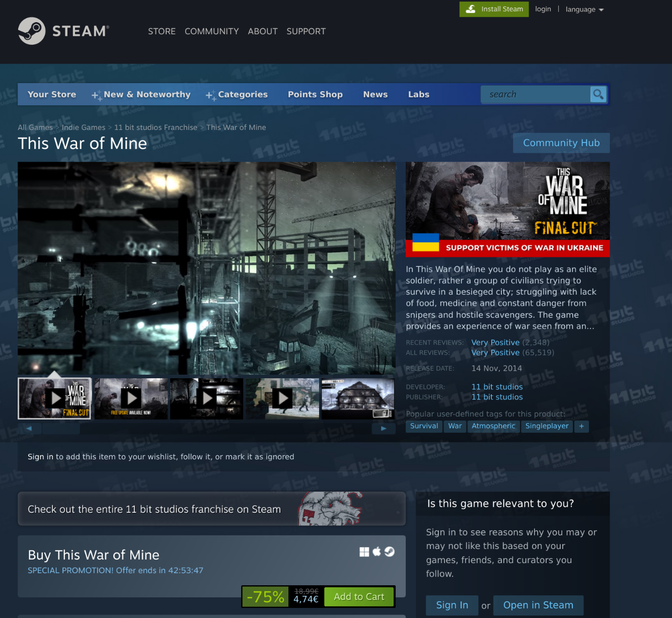Click the Steam logo icon
Screen dimensions: 672x618
click(x=32, y=31)
